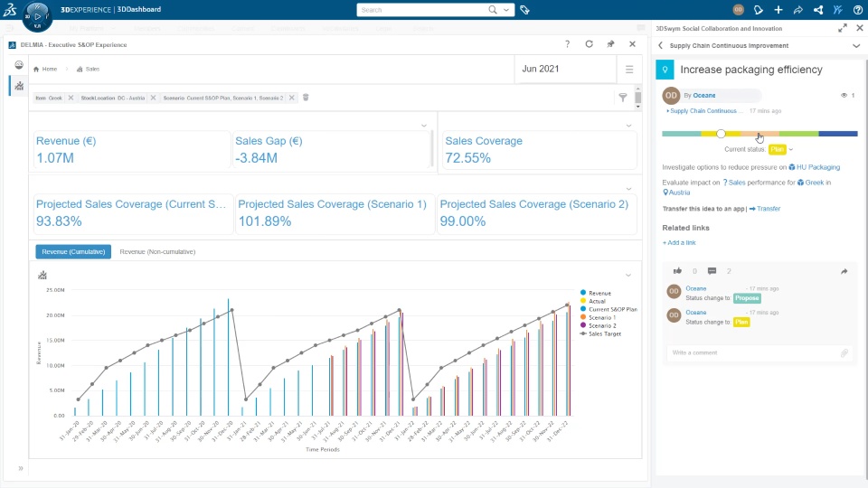Collapse the Projected Sales Coverage section

click(x=629, y=189)
